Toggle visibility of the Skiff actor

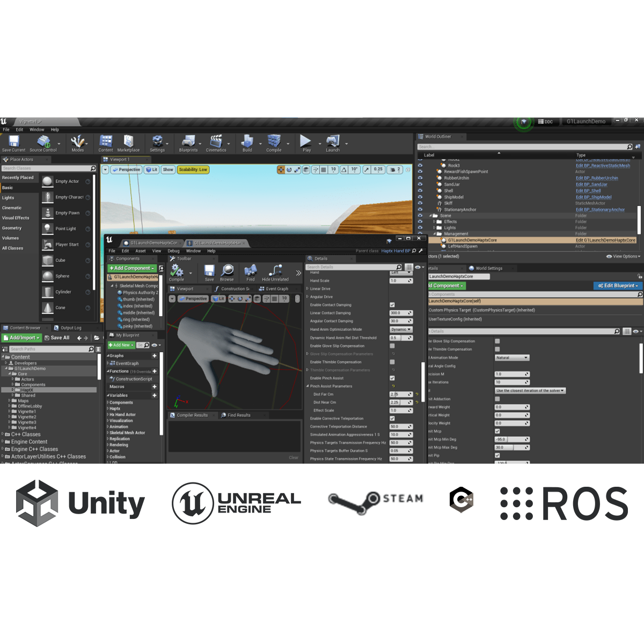pyautogui.click(x=420, y=203)
